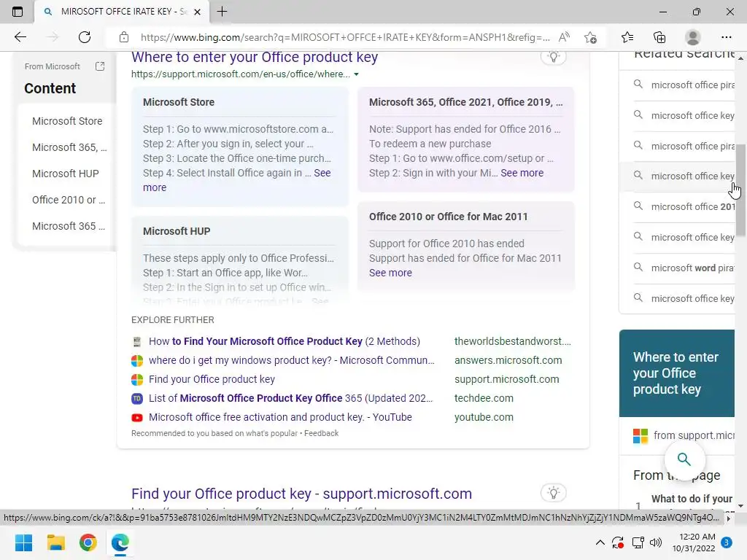The height and width of the screenshot is (560, 747).
Task: Show hidden icons tray chevron
Action: click(600, 542)
